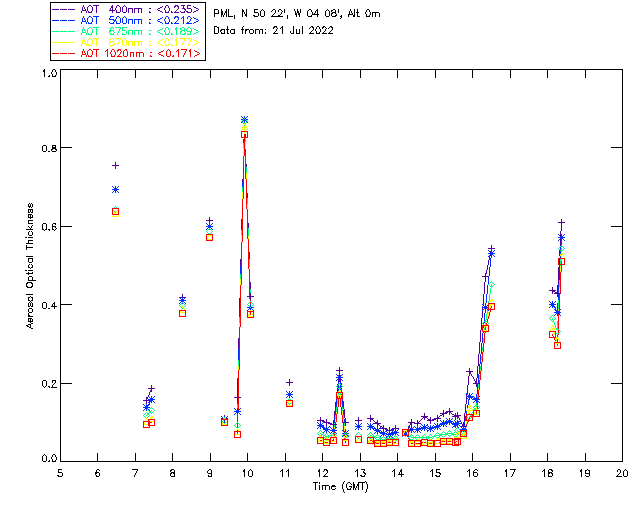This screenshot has height=512, width=640.
Task: Click the 0.8 y-axis tick label
Action: (x=49, y=148)
